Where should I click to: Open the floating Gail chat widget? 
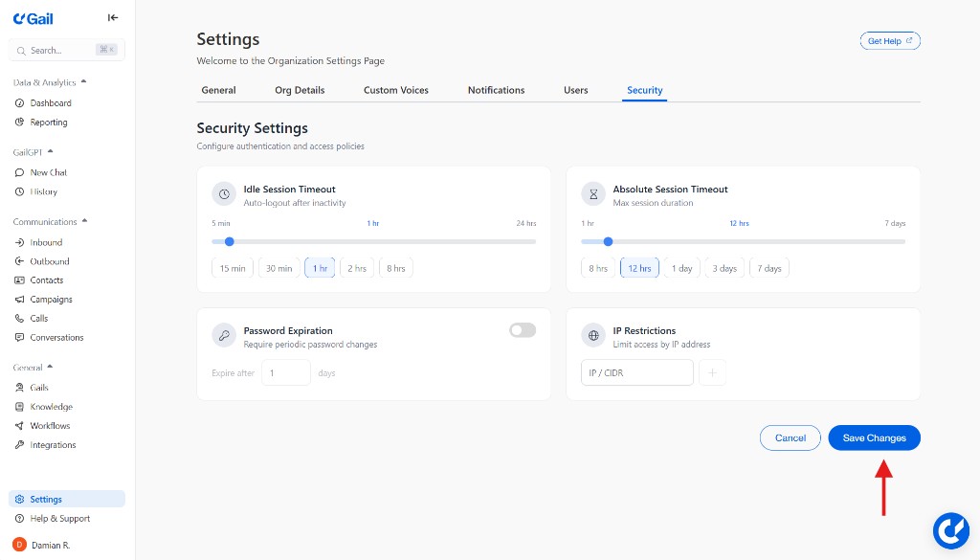click(x=951, y=530)
